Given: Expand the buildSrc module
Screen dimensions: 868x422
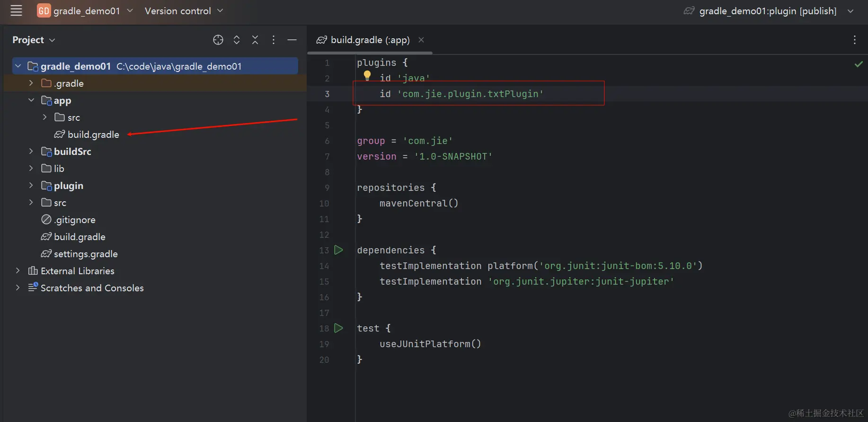Looking at the screenshot, I should (x=31, y=151).
